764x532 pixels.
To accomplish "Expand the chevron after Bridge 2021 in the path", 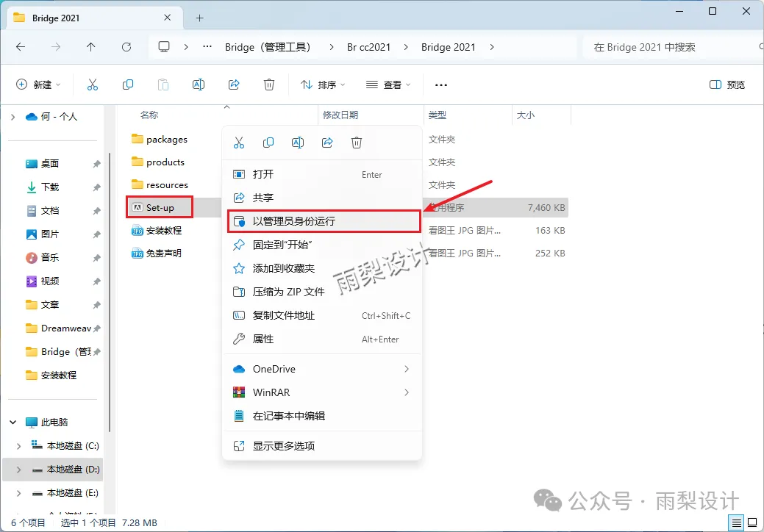I will click(x=492, y=47).
